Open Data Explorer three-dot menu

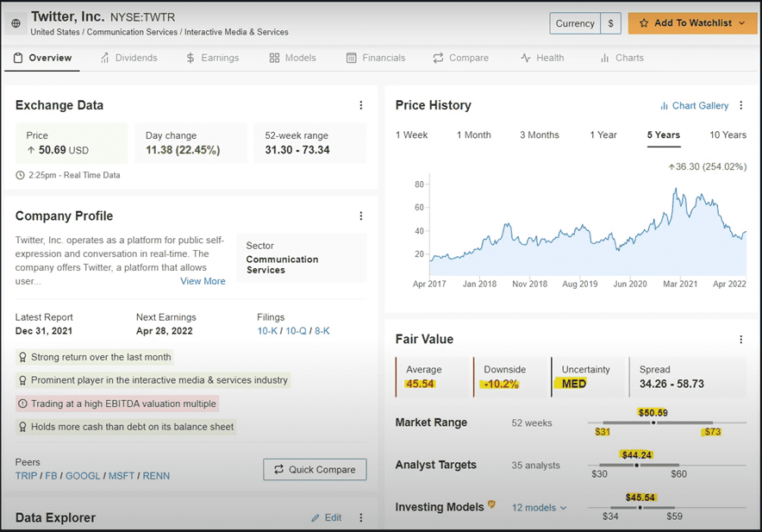[361, 518]
